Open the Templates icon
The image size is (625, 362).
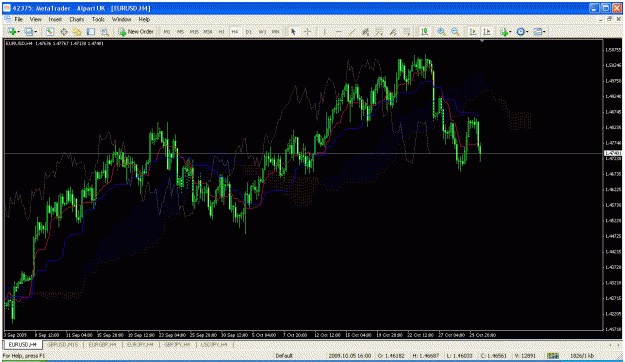click(538, 31)
